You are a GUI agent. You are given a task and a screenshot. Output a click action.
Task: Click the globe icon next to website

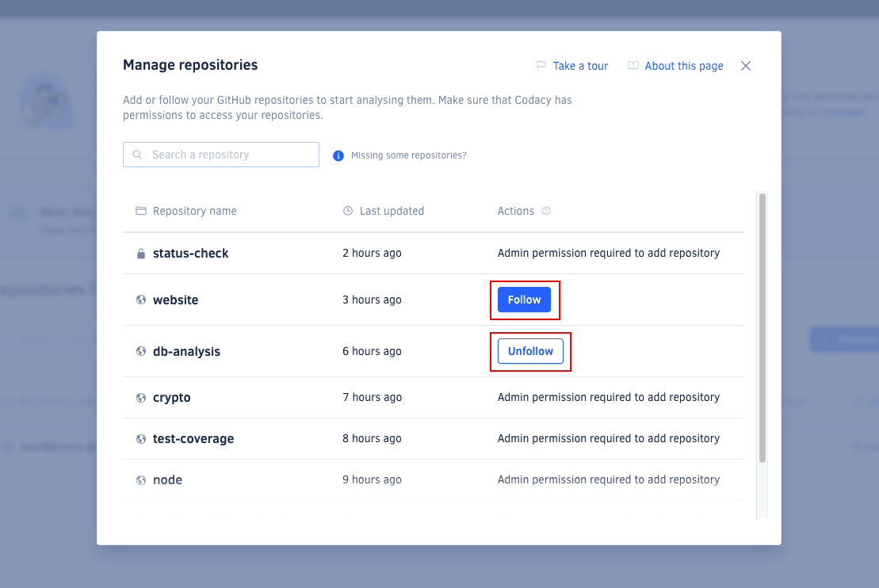point(140,300)
